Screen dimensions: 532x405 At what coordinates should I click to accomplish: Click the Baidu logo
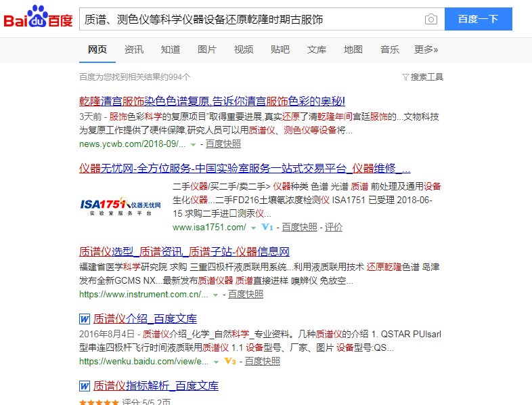coord(38,18)
